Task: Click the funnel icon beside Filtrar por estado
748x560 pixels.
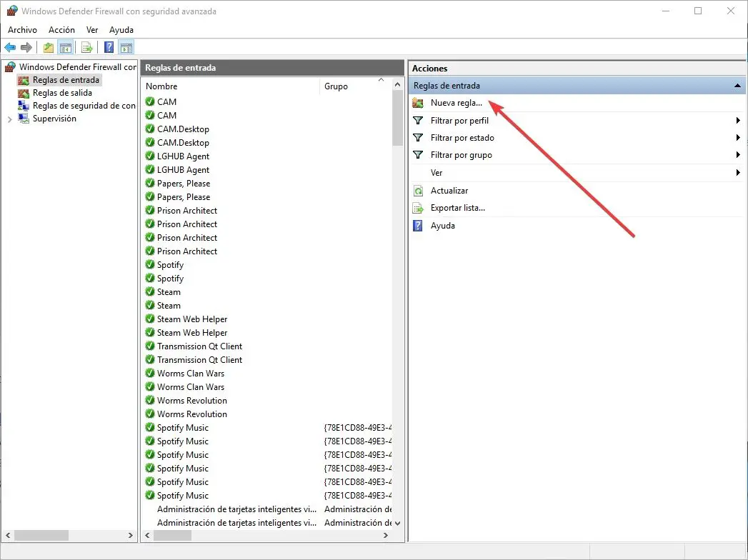Action: pyautogui.click(x=418, y=137)
